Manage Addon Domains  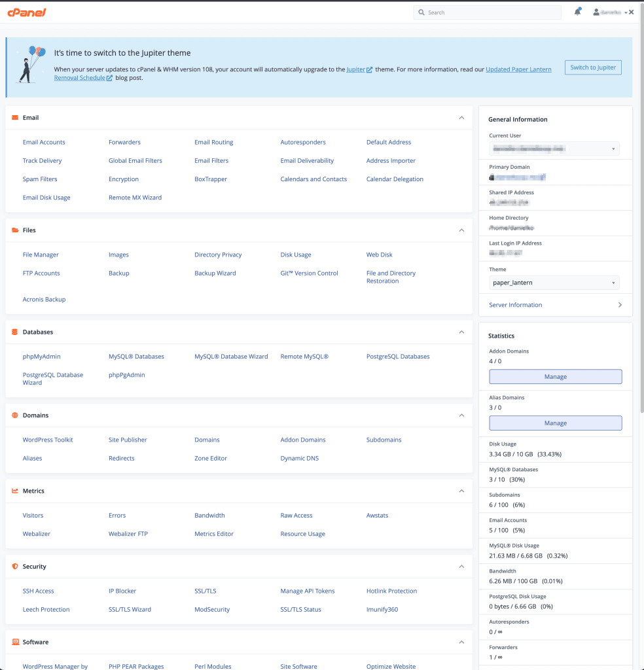555,376
